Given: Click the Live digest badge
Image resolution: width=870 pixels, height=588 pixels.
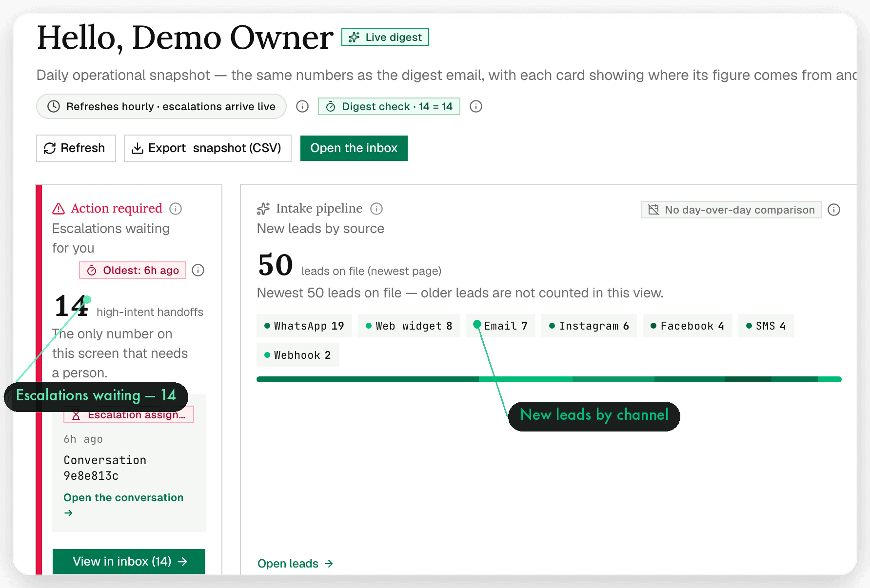Looking at the screenshot, I should click(385, 37).
